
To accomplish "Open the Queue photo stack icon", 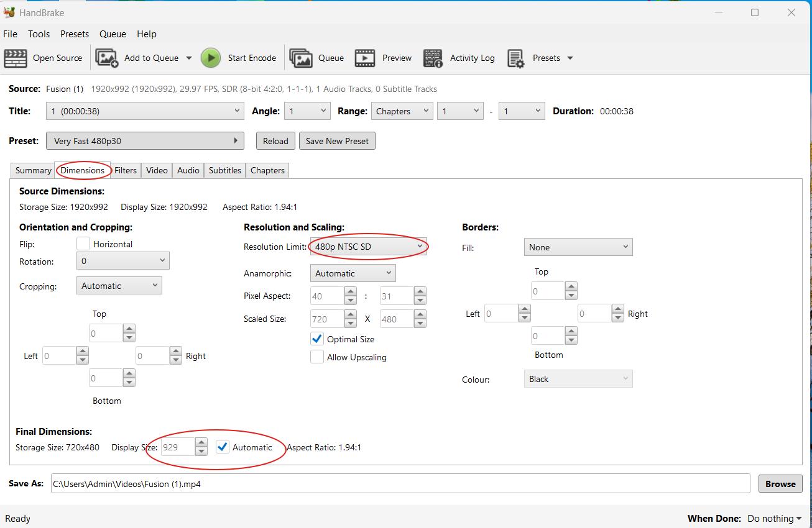I will point(301,58).
